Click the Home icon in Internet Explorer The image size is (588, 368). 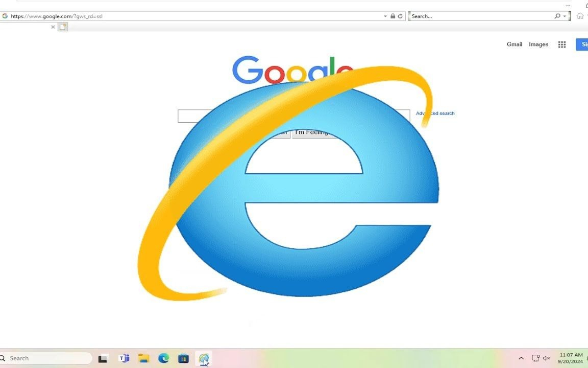(x=580, y=16)
